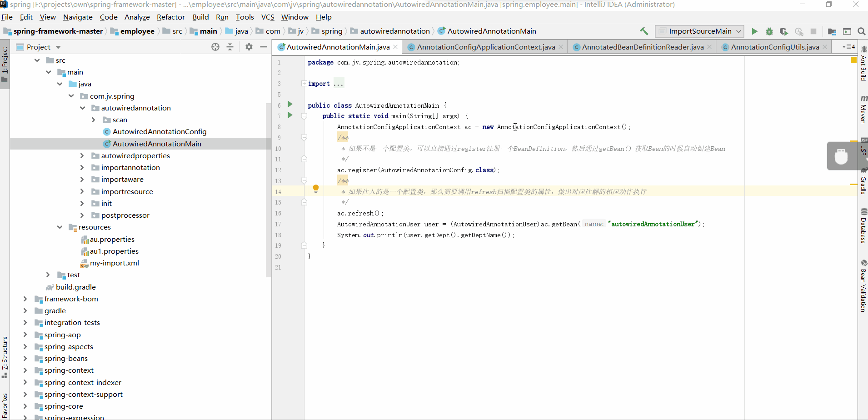Open the VCS menu
Image resolution: width=868 pixels, height=420 pixels.
[268, 17]
